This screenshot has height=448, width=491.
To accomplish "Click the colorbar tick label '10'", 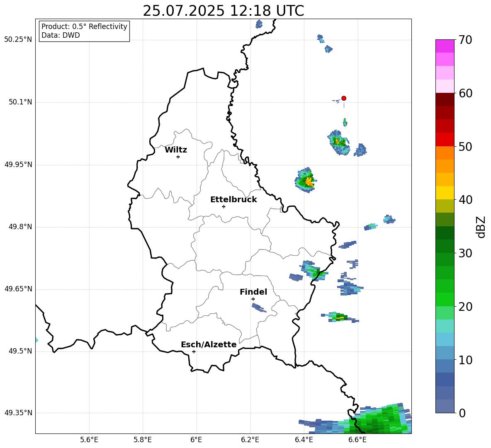I will [465, 360].
